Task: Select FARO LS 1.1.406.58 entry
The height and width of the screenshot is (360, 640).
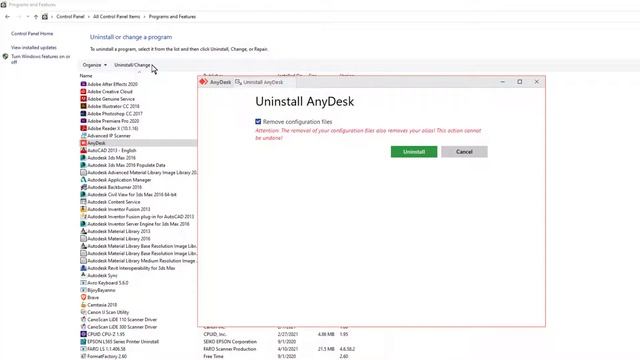Action: pyautogui.click(x=107, y=349)
